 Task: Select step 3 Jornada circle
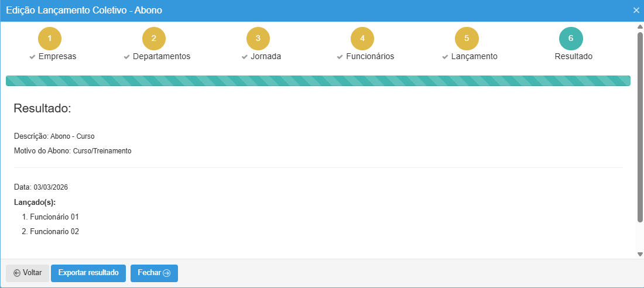258,39
